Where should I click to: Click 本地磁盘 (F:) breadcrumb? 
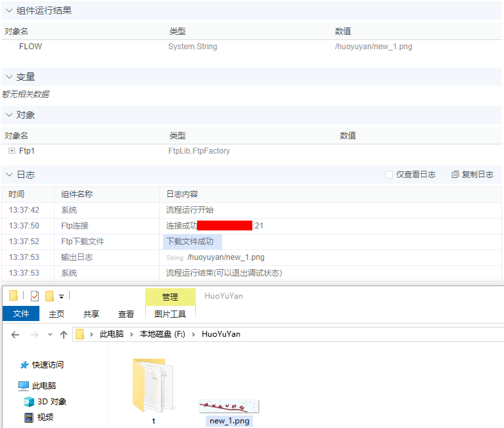pos(162,334)
